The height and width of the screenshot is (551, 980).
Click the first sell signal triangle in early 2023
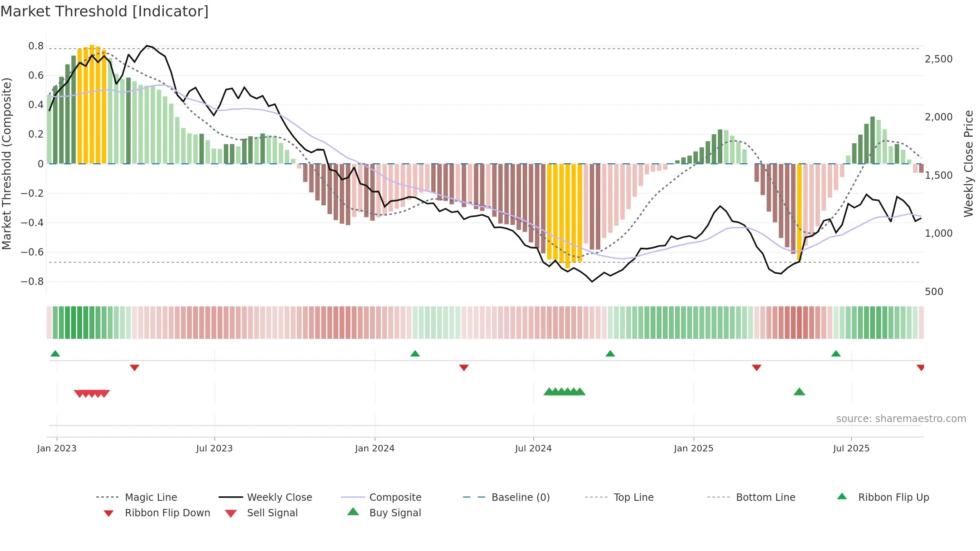tap(79, 393)
